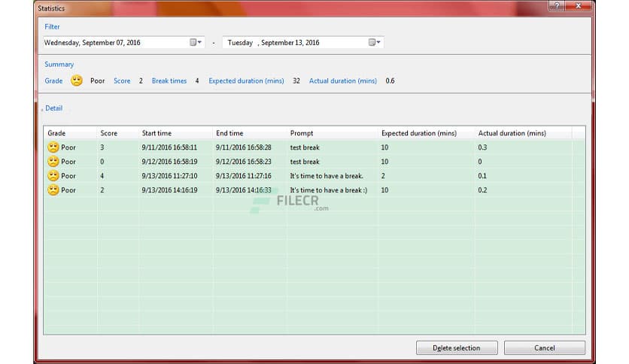The height and width of the screenshot is (364, 629).
Task: Click the Poor face icon in Summary
Action: (x=77, y=80)
